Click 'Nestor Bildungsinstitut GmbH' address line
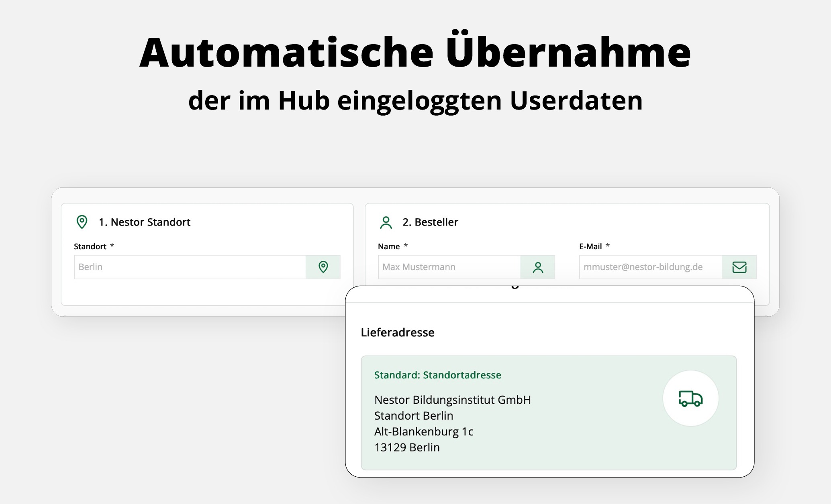 453,400
